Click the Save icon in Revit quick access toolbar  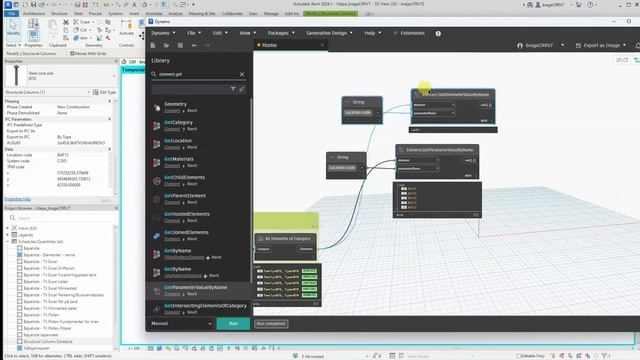pyautogui.click(x=33, y=4)
